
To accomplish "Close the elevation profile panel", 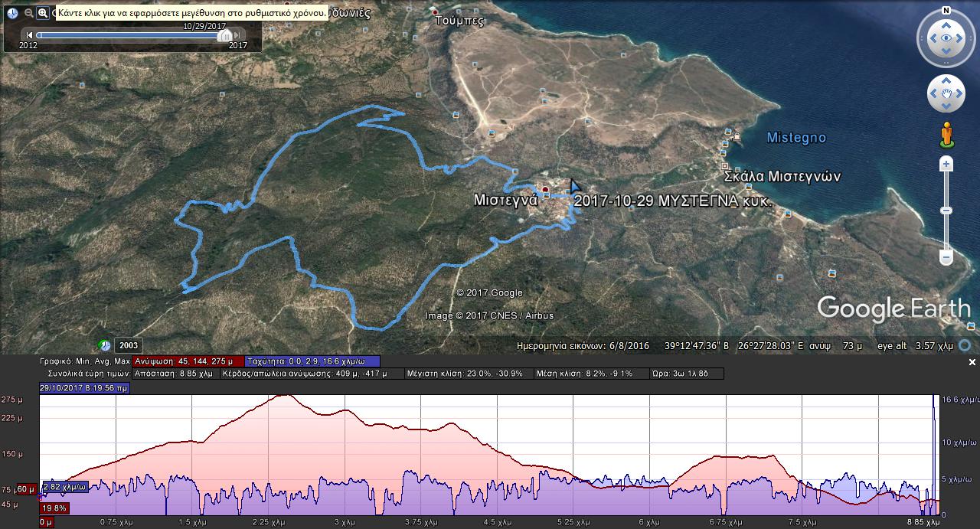I will pos(972,363).
